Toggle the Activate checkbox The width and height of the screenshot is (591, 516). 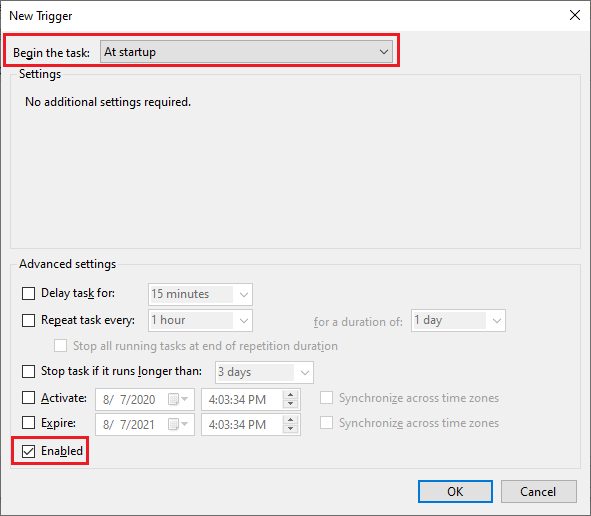(x=28, y=398)
